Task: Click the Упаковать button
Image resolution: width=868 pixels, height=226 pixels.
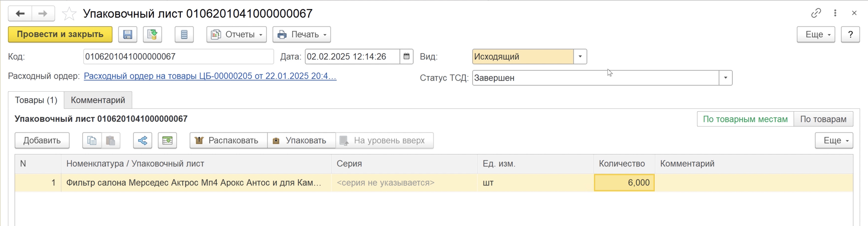Action: [x=301, y=141]
